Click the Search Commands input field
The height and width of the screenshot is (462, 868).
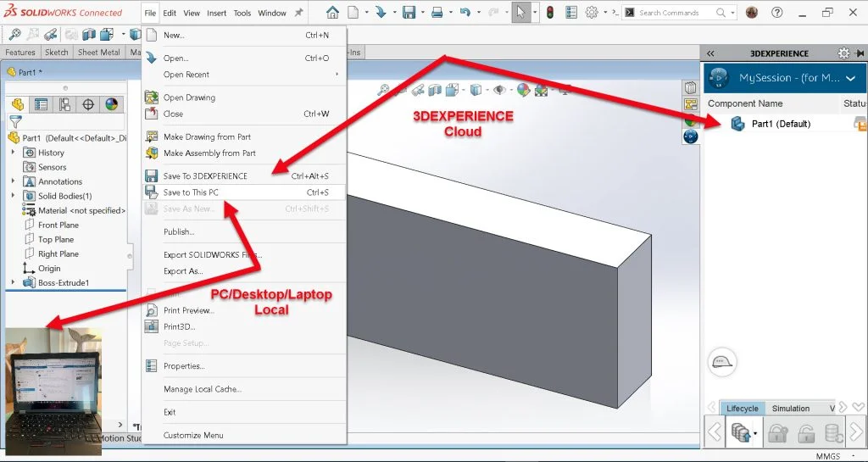pyautogui.click(x=675, y=13)
